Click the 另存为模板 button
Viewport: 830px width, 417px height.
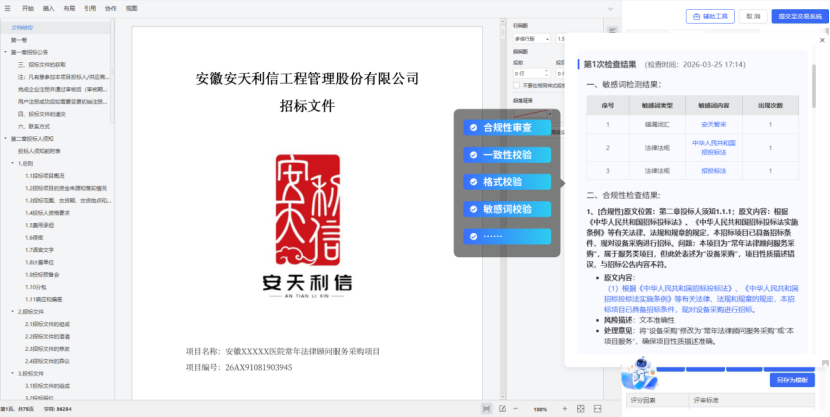(x=791, y=380)
